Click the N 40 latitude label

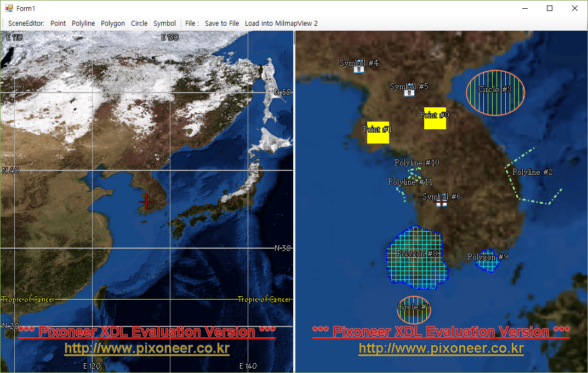10,170
